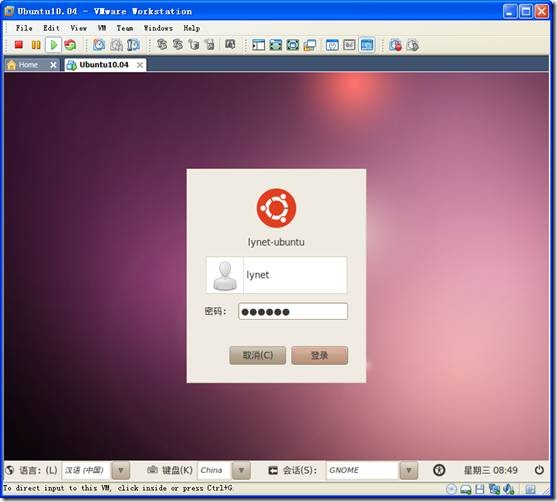
Task: Click the yellow Suspend pause icon
Action: [36, 45]
